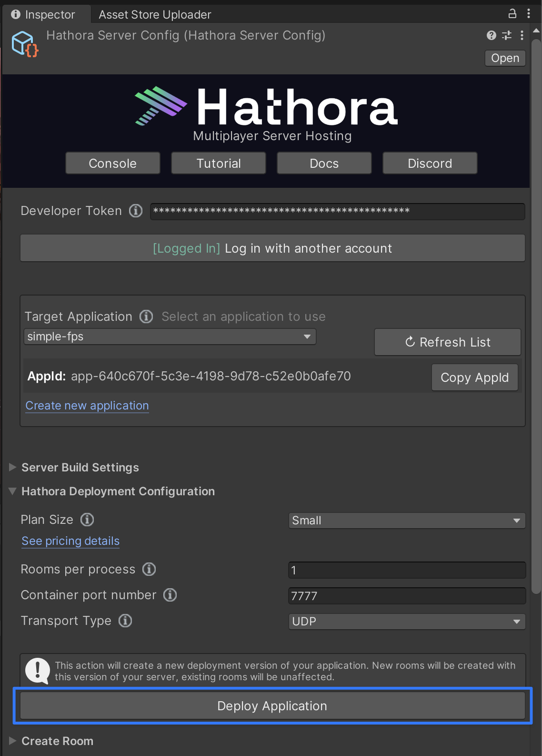This screenshot has height=756, width=542.
Task: Open the Transport Type UDP dropdown
Action: 407,622
